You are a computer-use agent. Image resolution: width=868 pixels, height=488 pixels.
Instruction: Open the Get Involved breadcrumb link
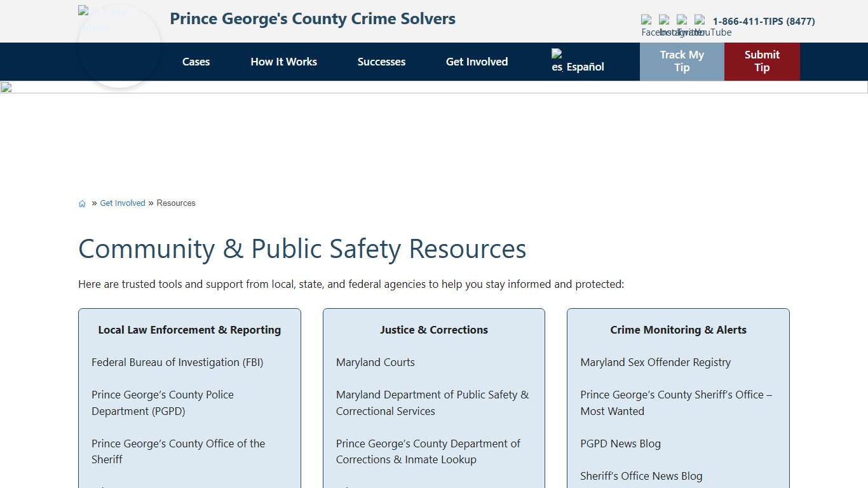pos(123,203)
